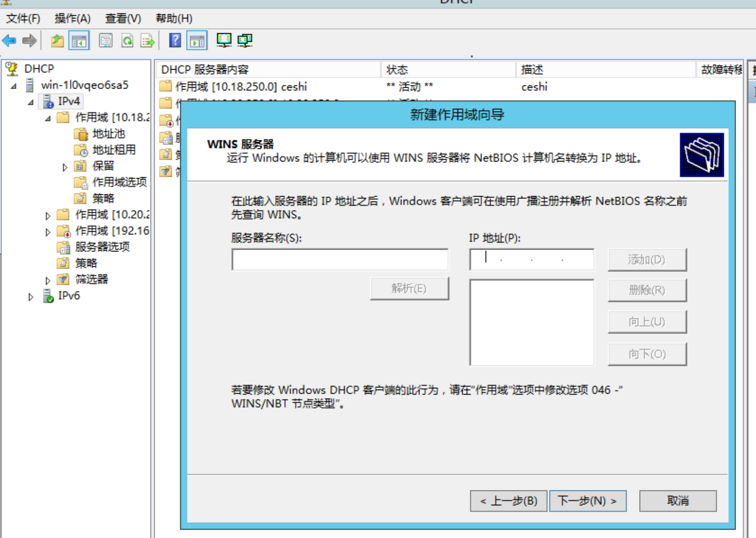Select the IPv4 node icon in tree

[48, 101]
